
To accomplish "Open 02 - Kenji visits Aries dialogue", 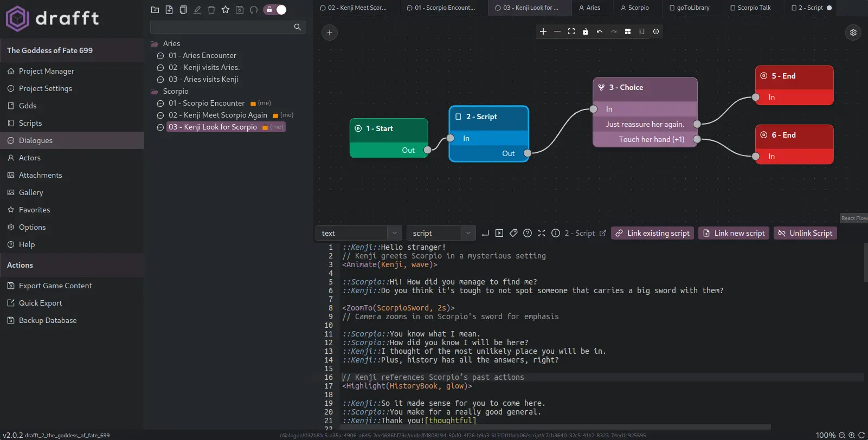I will (204, 67).
